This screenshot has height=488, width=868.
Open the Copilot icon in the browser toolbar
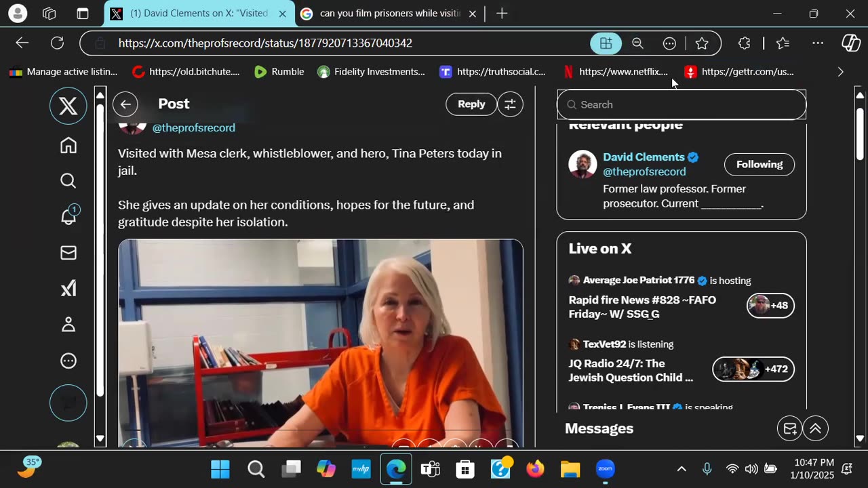pos(851,43)
